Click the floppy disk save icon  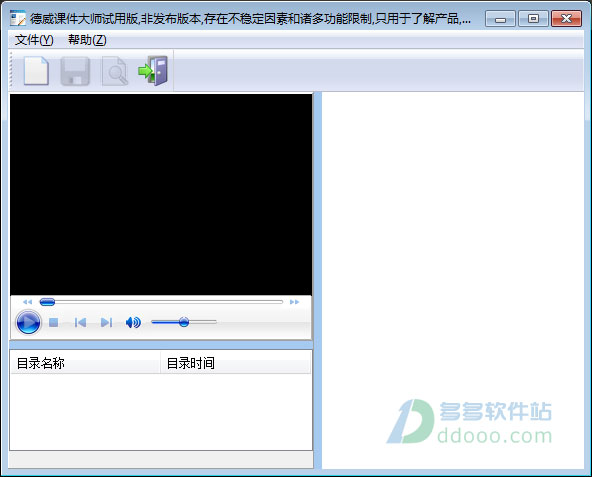75,71
